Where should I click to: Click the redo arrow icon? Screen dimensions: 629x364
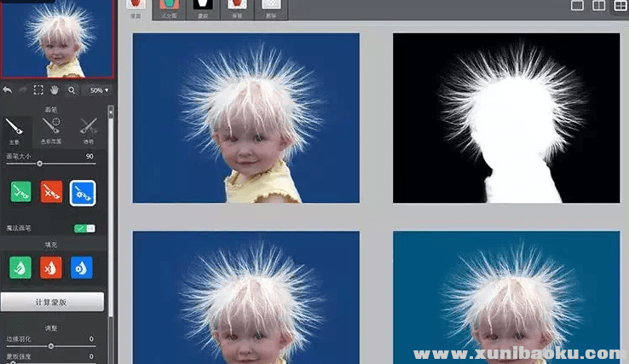coord(22,90)
